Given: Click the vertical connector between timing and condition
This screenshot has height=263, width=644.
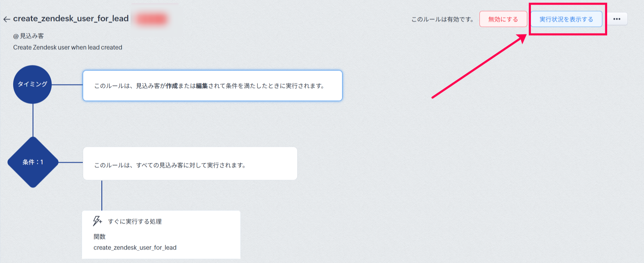Looking at the screenshot, I should [x=33, y=120].
